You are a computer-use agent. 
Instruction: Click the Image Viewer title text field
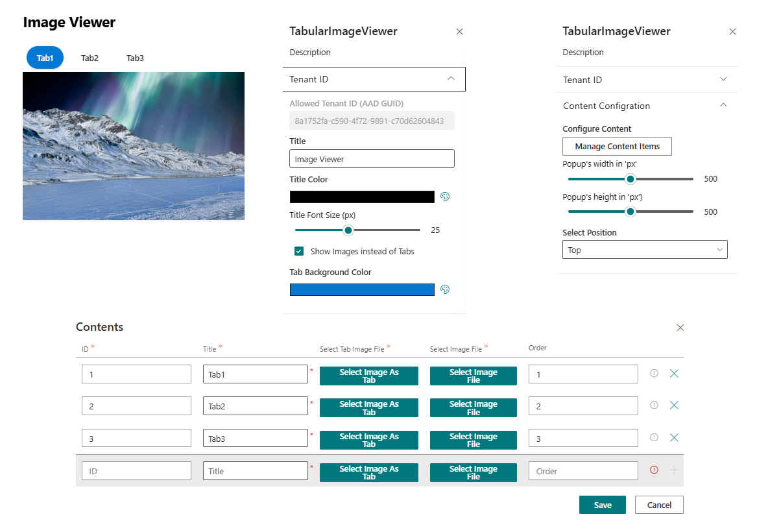coord(372,159)
